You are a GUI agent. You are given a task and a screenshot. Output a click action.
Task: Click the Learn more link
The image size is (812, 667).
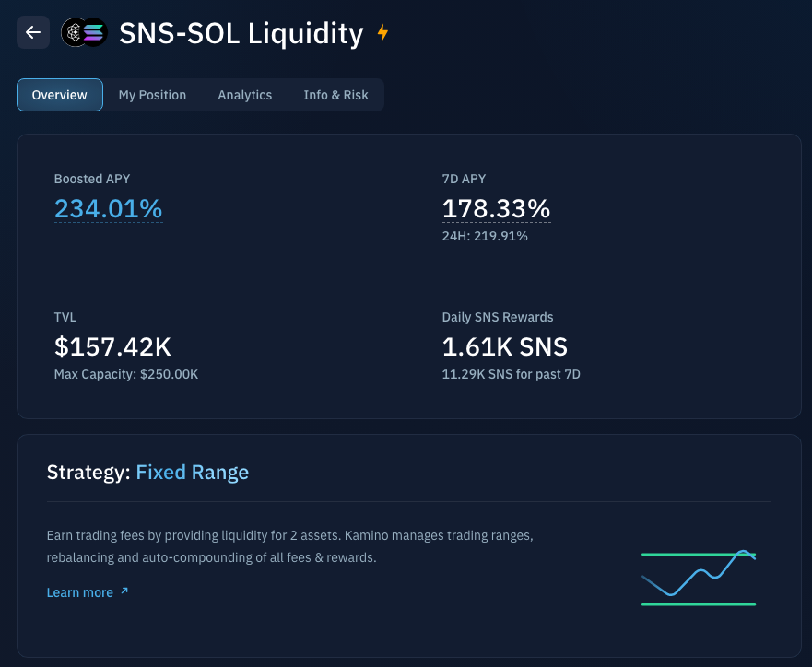pyautogui.click(x=87, y=592)
